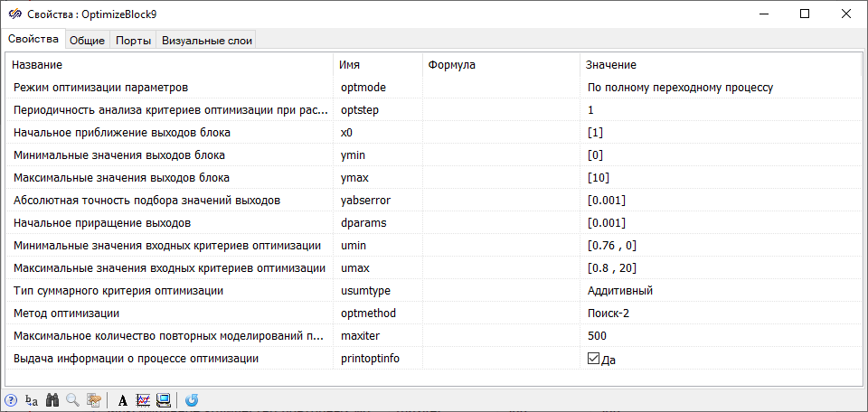Image resolution: width=868 pixels, height=412 pixels.
Task: Click the binoculars find icon
Action: click(52, 400)
